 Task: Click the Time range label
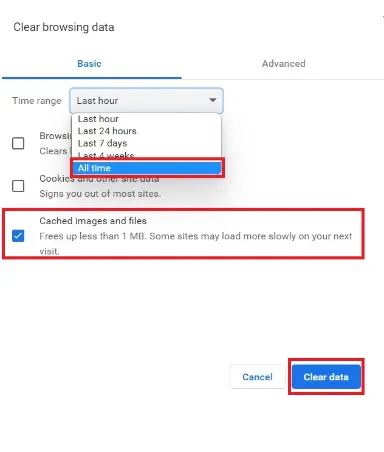(37, 101)
